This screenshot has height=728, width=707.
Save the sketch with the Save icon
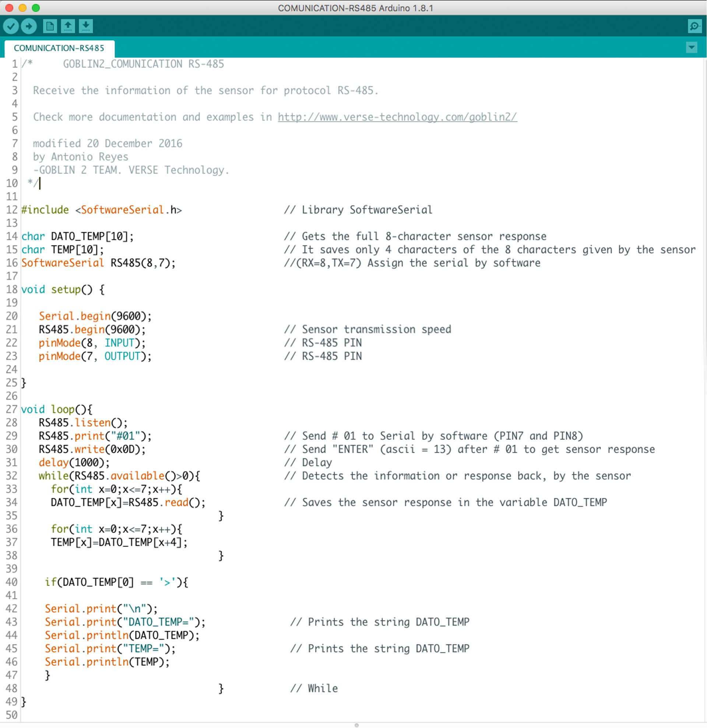click(86, 26)
